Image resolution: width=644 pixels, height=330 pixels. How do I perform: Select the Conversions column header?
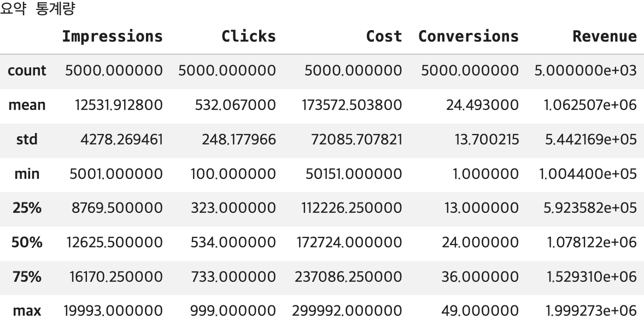click(x=468, y=36)
